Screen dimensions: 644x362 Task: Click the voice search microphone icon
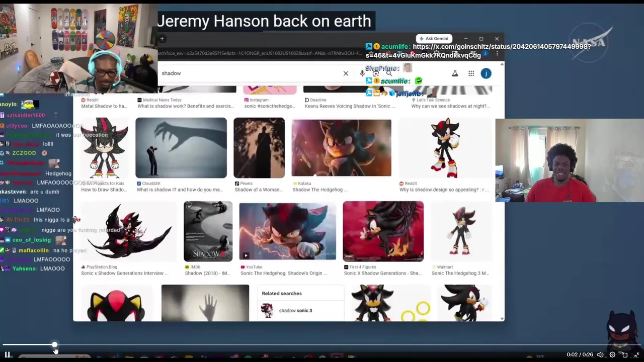click(362, 73)
